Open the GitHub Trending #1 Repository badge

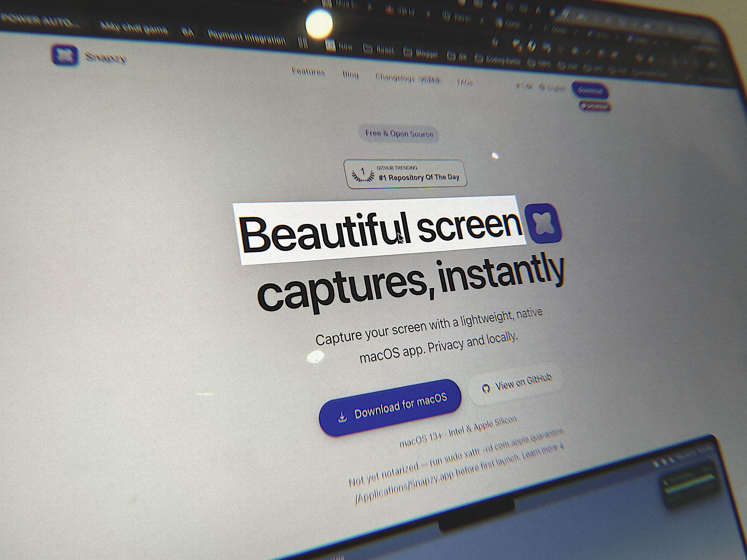405,174
